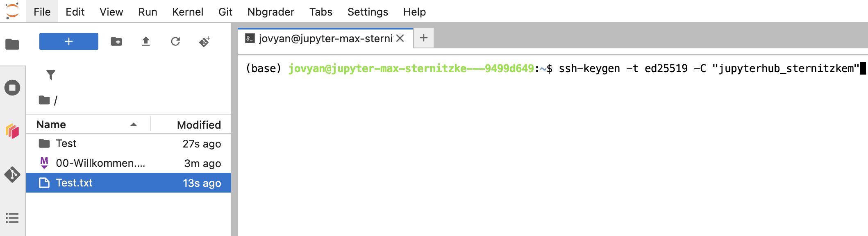
Task: Open the Git sidebar panel
Action: coord(13,174)
